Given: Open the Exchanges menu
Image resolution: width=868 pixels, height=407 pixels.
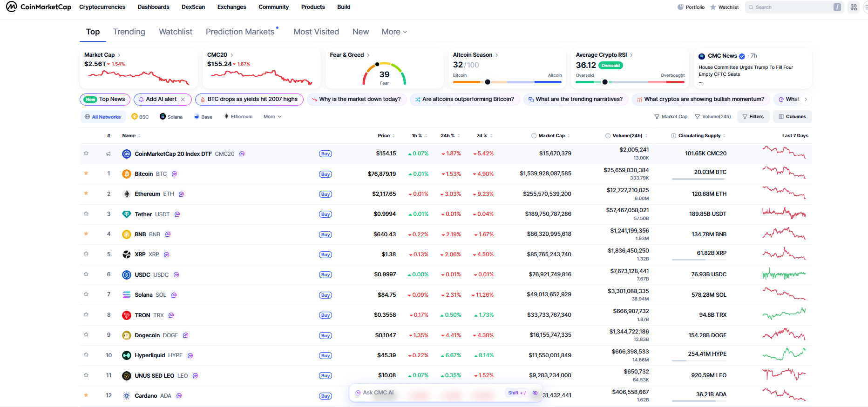Looking at the screenshot, I should pos(231,7).
